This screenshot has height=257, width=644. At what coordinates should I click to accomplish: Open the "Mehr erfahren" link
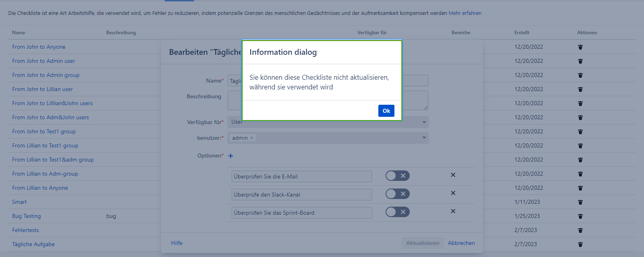coord(465,13)
